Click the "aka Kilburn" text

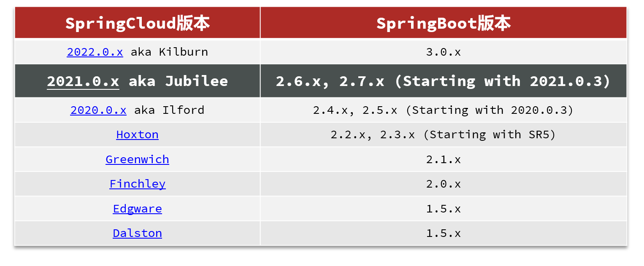(169, 52)
